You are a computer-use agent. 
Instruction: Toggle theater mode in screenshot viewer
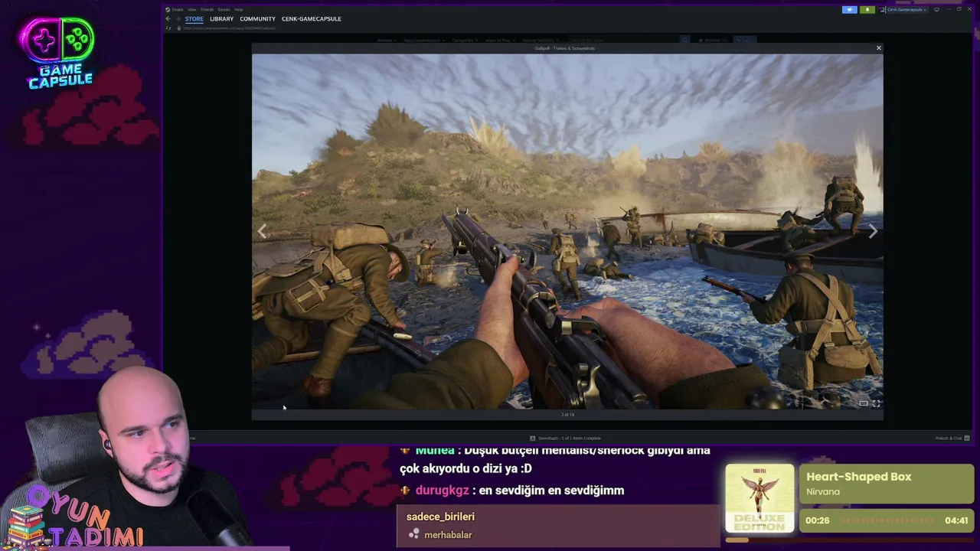click(864, 403)
